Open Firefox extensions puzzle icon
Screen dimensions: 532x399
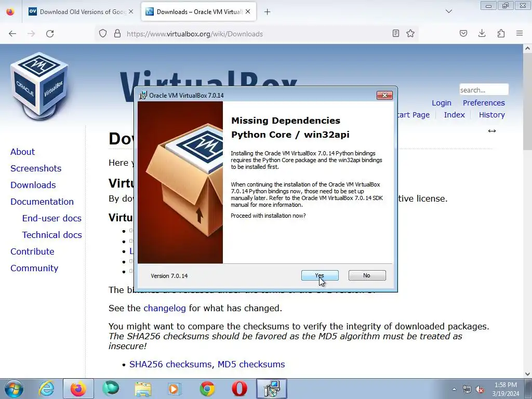tap(501, 33)
